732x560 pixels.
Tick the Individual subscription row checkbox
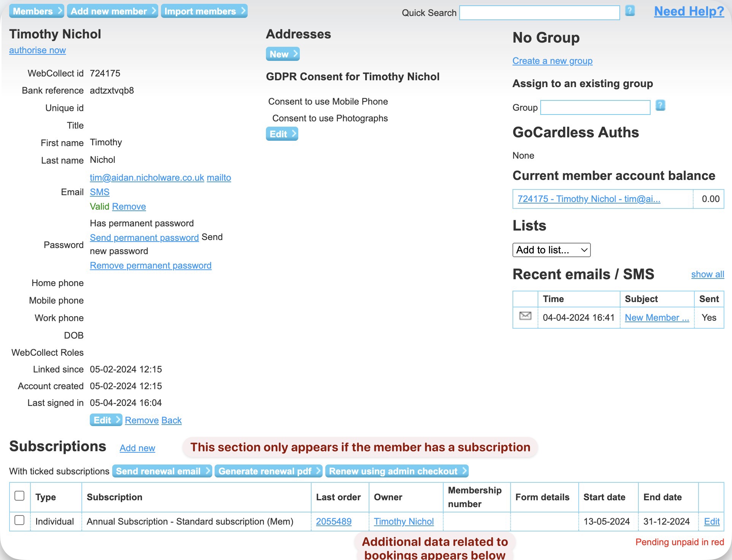click(x=19, y=520)
